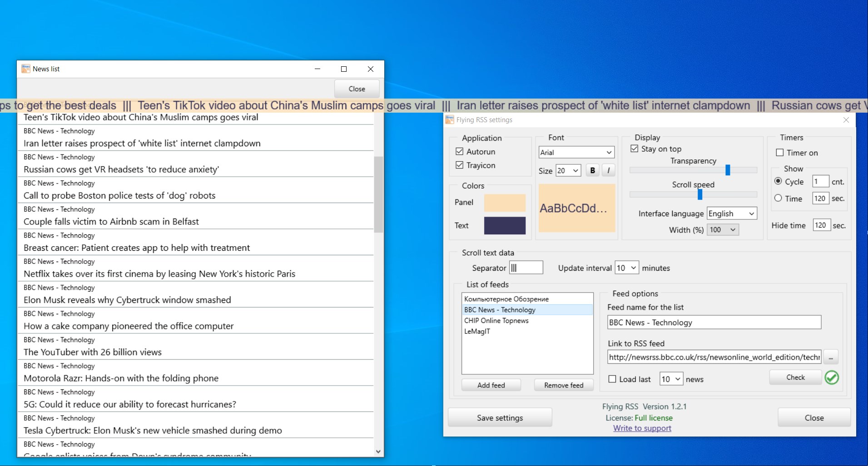This screenshot has width=868, height=466.
Task: Enable the Load last news option
Action: click(612, 378)
